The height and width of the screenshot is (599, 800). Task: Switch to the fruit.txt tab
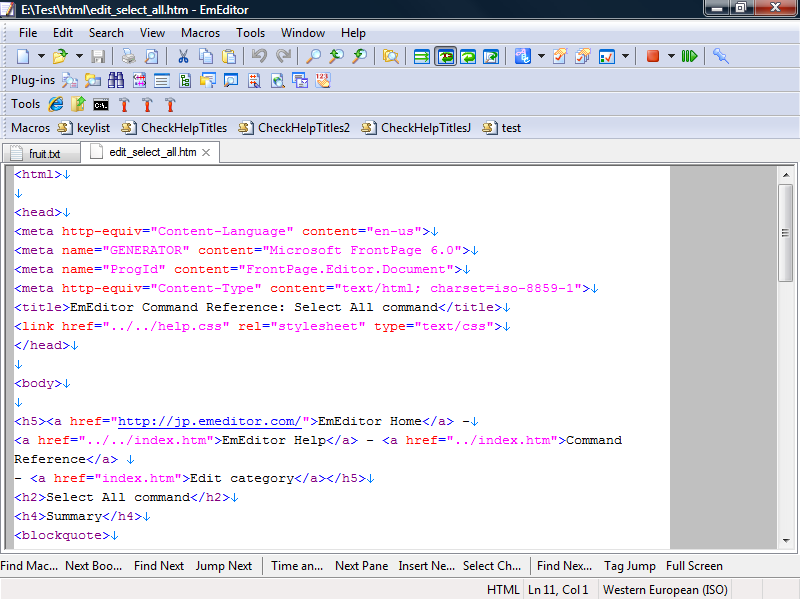[41, 153]
